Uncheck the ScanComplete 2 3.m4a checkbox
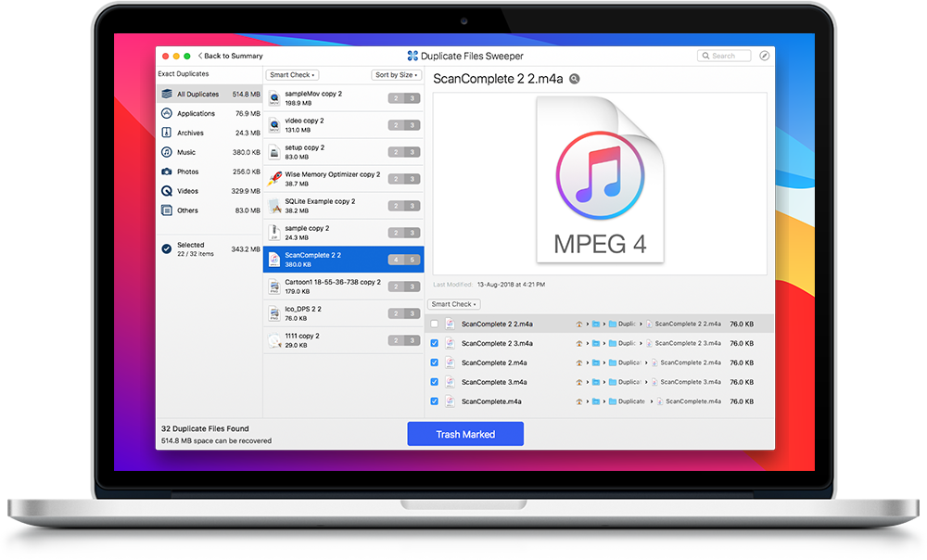927x560 pixels. point(435,343)
